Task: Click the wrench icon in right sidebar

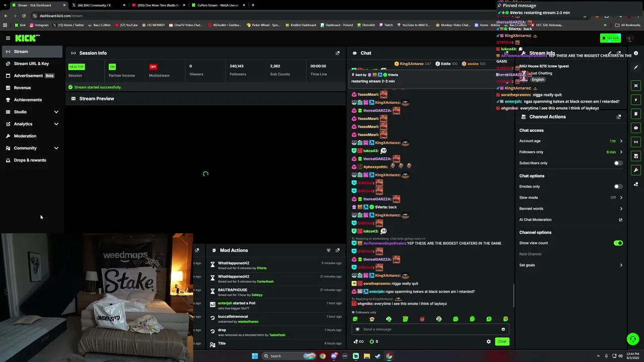Action: (x=636, y=170)
